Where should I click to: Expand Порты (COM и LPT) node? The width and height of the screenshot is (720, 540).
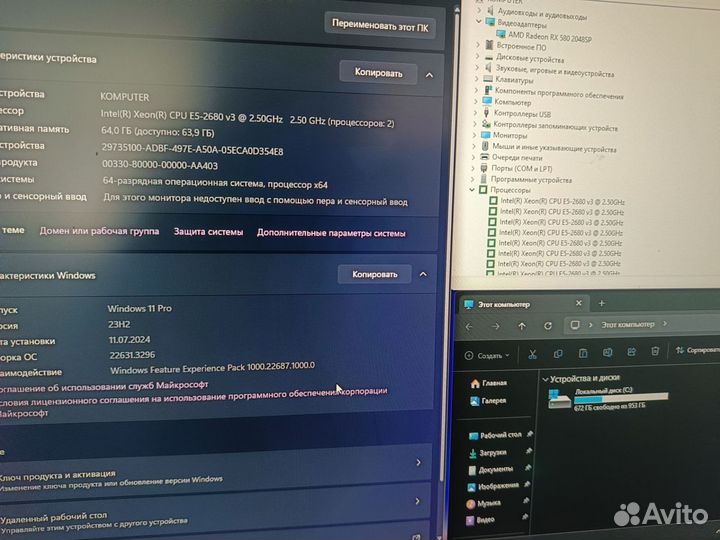(473, 168)
